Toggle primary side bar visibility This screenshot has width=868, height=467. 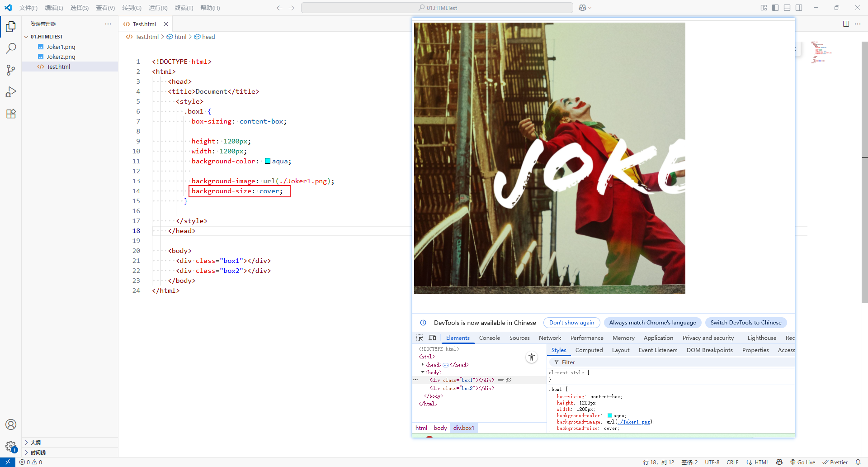click(x=775, y=8)
